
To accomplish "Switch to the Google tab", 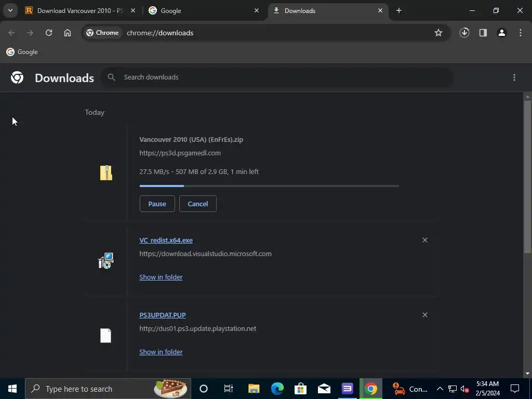I will (204, 10).
